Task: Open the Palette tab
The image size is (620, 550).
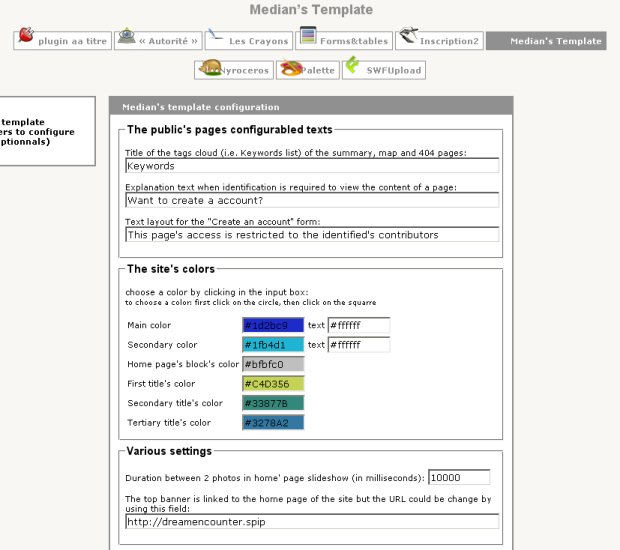Action: 308,70
